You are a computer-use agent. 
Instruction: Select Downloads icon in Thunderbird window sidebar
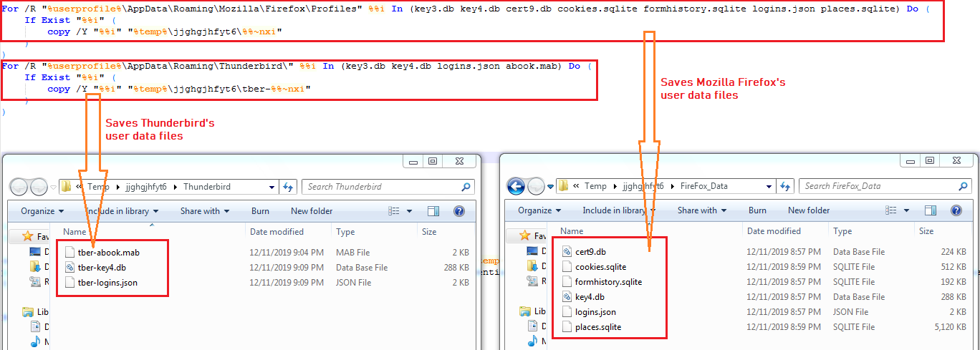coord(35,267)
